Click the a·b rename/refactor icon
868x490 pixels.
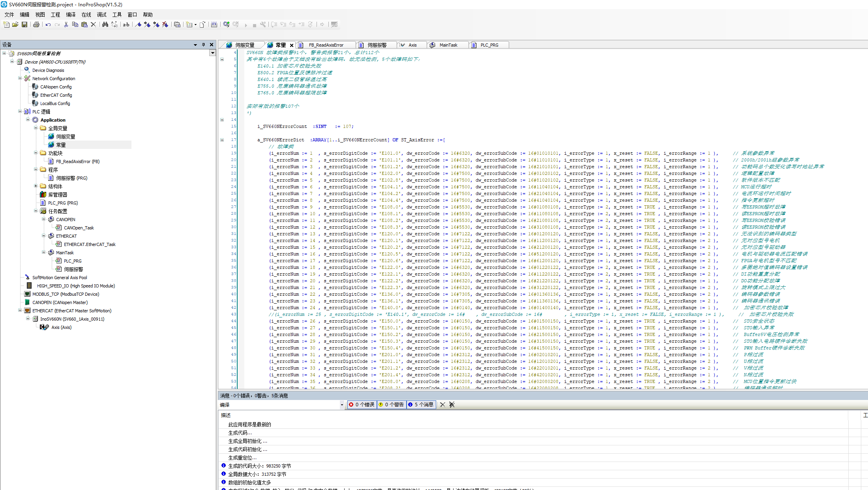click(x=126, y=24)
